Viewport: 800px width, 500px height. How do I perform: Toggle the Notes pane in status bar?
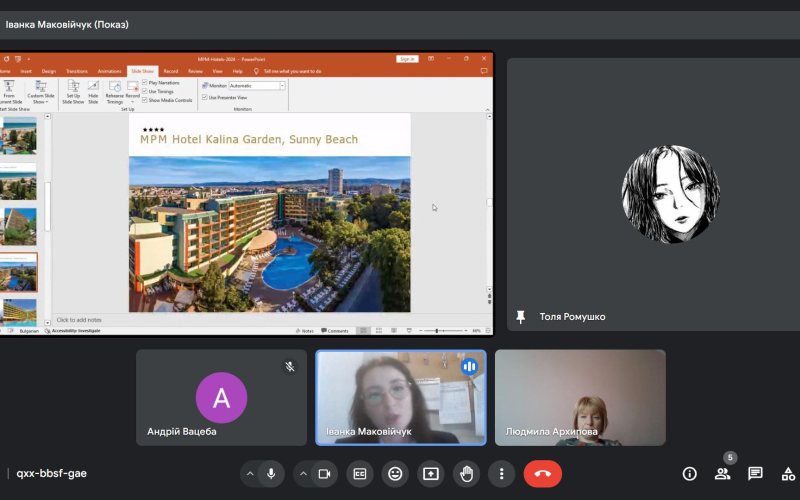coord(305,331)
